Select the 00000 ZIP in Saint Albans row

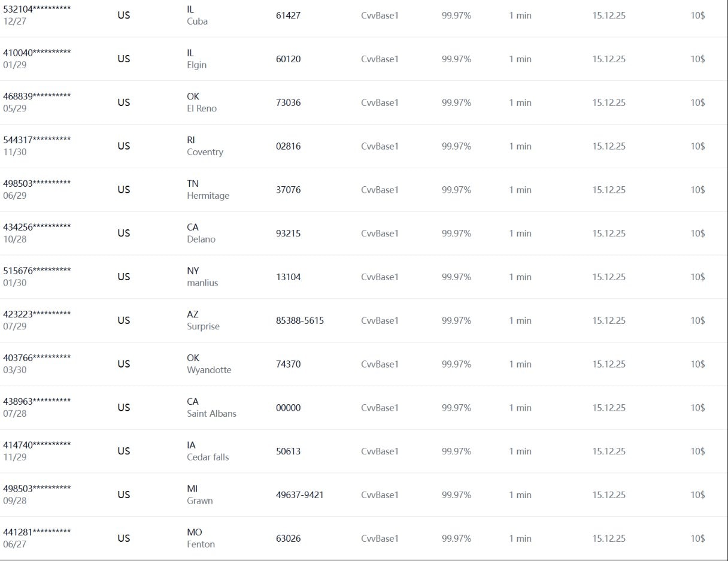(x=288, y=407)
